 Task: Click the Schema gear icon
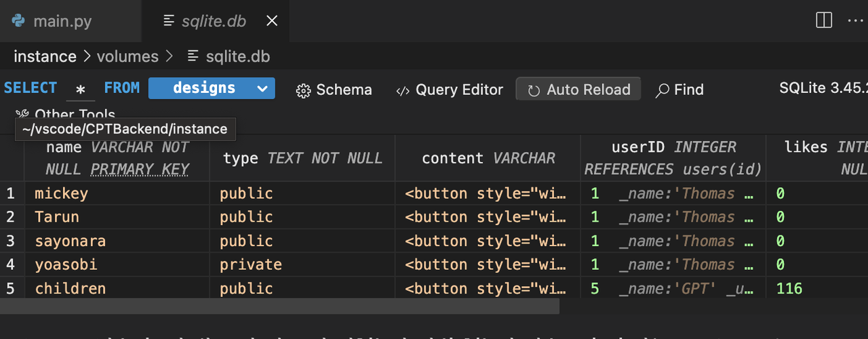point(304,90)
